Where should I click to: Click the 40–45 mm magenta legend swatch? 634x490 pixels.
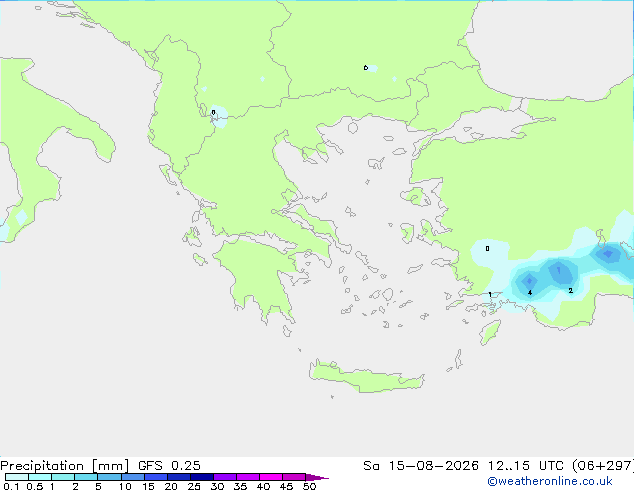pyautogui.click(x=271, y=477)
